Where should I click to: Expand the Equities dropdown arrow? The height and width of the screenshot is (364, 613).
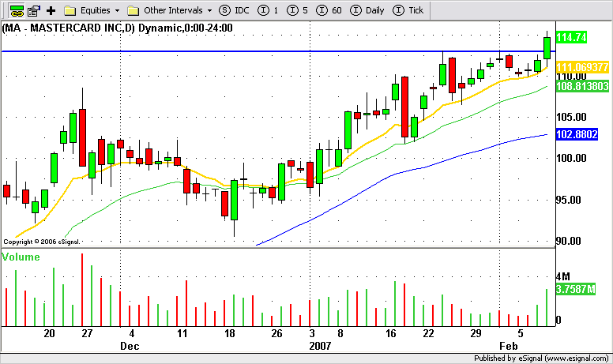click(x=117, y=11)
